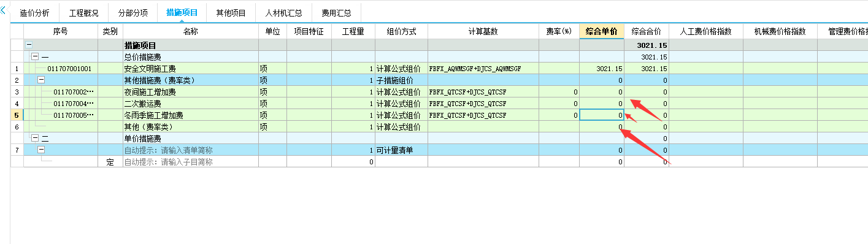Screen dimensions: 868x244
Task: Click the 综合单价 column header
Action: 602,31
